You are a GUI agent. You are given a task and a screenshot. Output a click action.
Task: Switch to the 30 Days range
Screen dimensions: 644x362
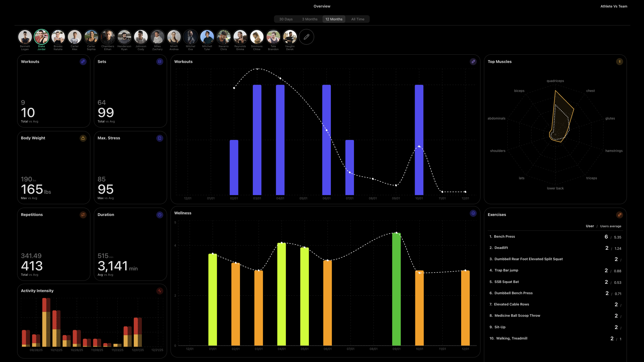286,19
